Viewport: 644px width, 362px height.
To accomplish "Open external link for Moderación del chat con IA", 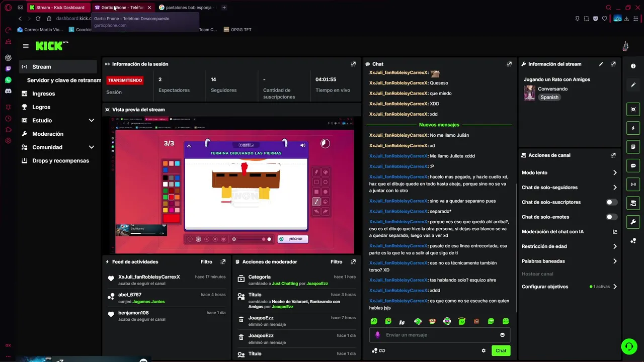I will [614, 232].
